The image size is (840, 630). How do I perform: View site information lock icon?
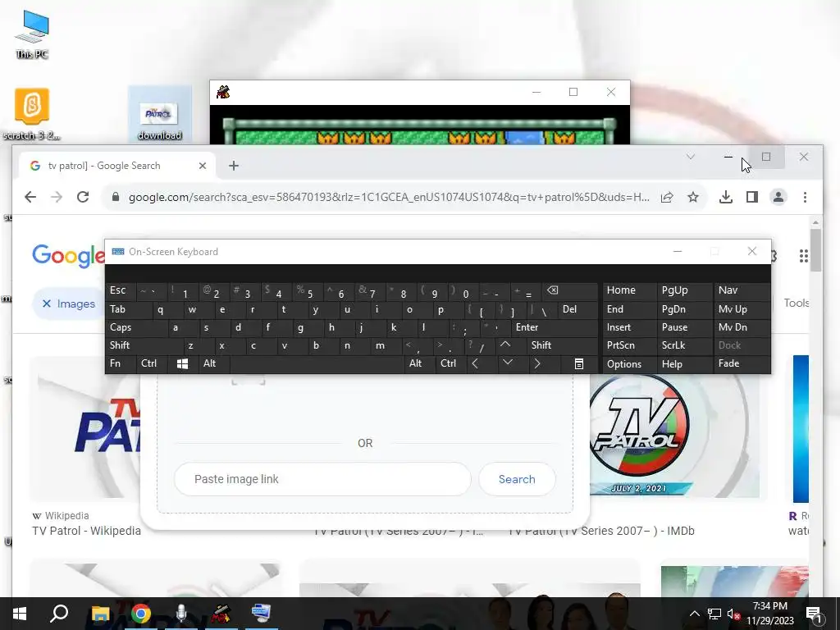coord(115,197)
